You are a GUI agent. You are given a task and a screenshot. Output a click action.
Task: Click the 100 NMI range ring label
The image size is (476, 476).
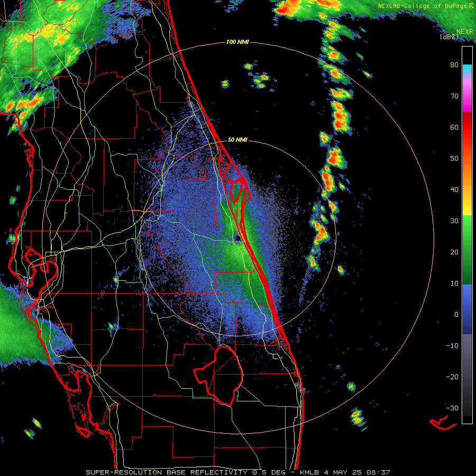click(237, 42)
